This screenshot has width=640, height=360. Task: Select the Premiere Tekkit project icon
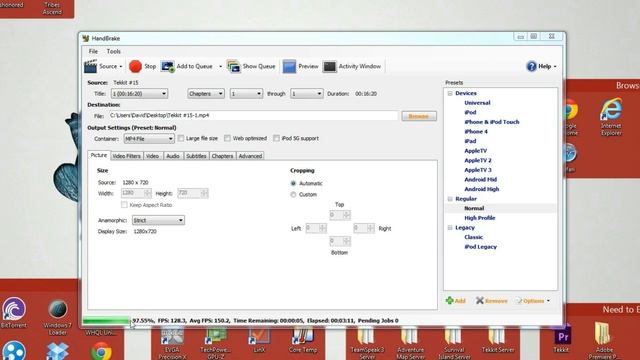(562, 336)
